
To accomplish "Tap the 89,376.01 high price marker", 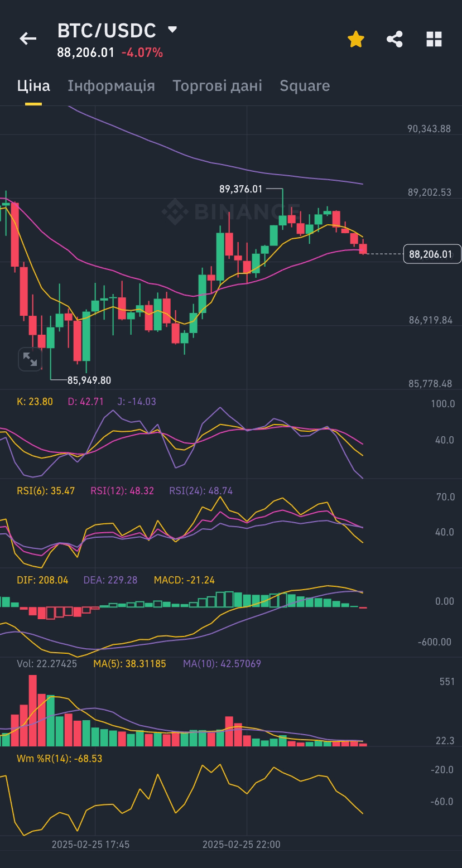I will 240,189.
